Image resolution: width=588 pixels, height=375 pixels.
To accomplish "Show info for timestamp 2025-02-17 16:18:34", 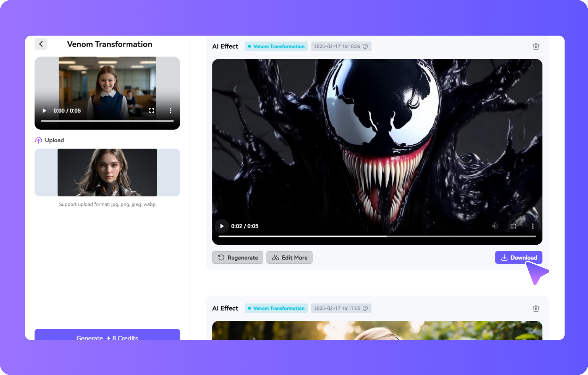I will (365, 46).
